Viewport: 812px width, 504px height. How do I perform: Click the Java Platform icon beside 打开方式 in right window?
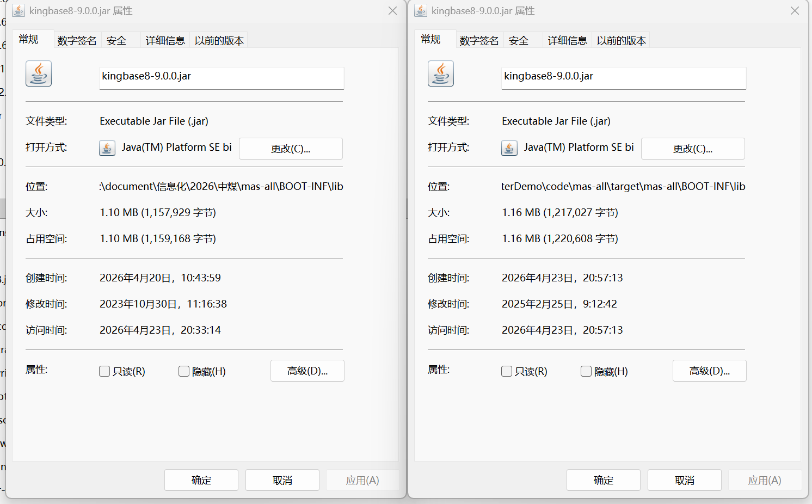pyautogui.click(x=509, y=148)
